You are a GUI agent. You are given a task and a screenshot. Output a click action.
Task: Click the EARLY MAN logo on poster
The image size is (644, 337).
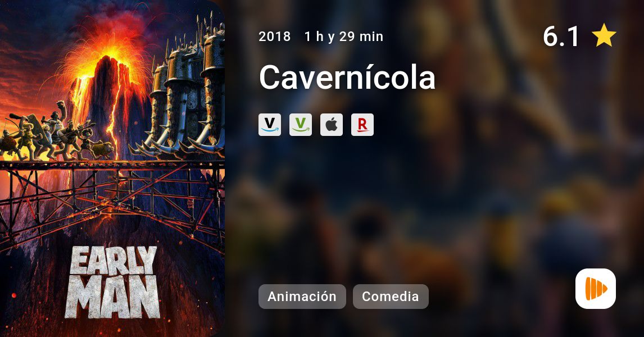(x=112, y=283)
